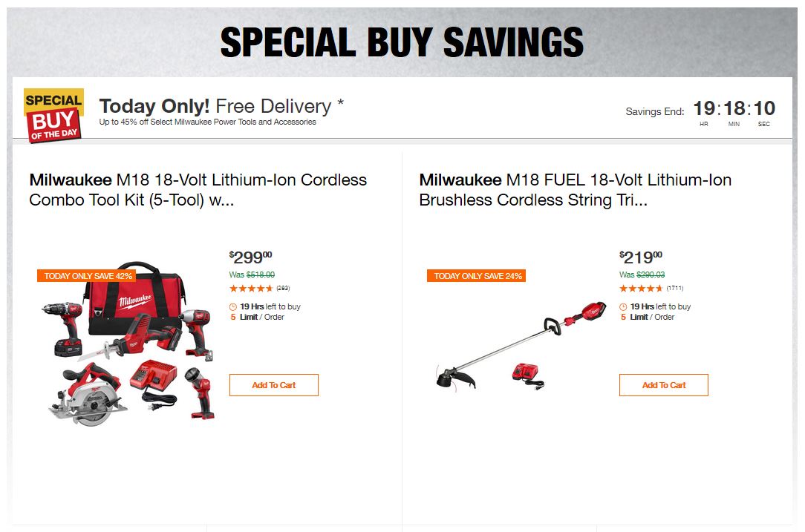Screen dimensions: 805x532
Task: Add the Milwaukee String Trimmer to cart
Action: click(x=663, y=385)
